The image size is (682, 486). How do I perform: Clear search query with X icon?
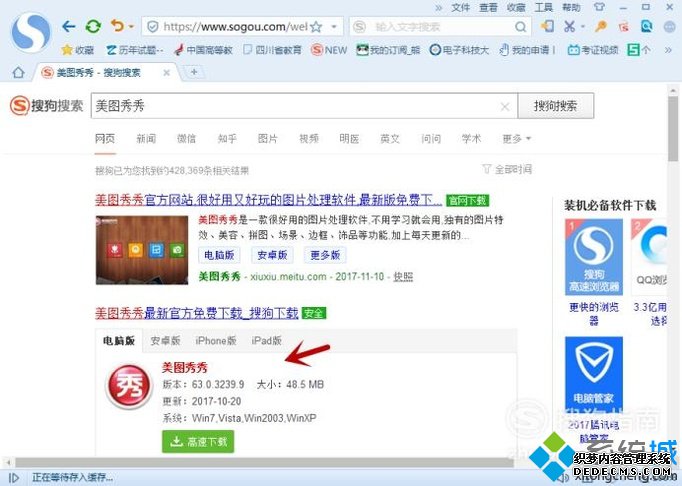505,106
